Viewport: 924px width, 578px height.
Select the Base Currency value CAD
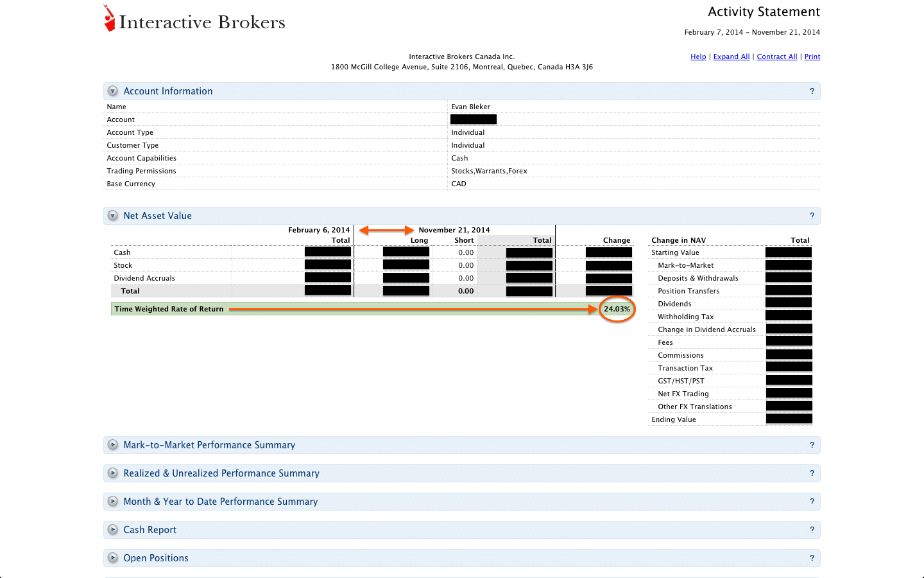coord(459,184)
